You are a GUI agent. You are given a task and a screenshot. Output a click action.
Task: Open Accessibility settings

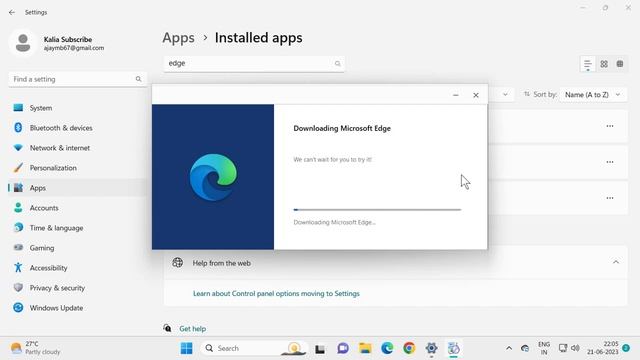point(78,268)
